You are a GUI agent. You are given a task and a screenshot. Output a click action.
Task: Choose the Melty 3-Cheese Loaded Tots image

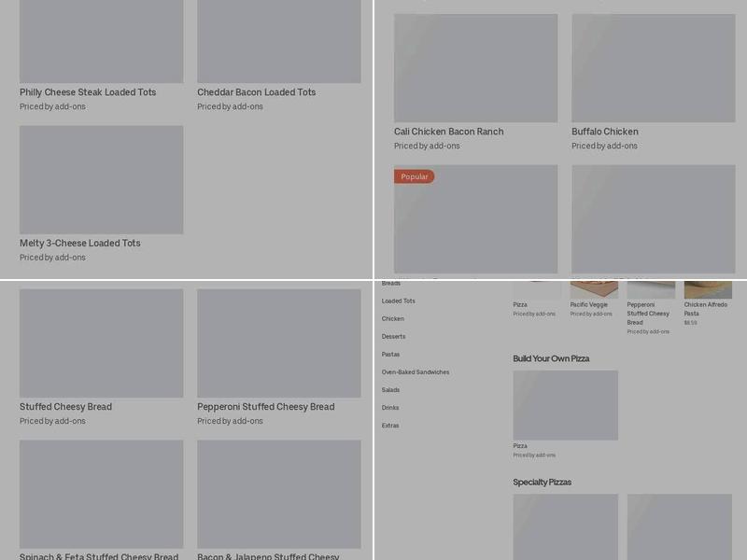click(x=101, y=179)
